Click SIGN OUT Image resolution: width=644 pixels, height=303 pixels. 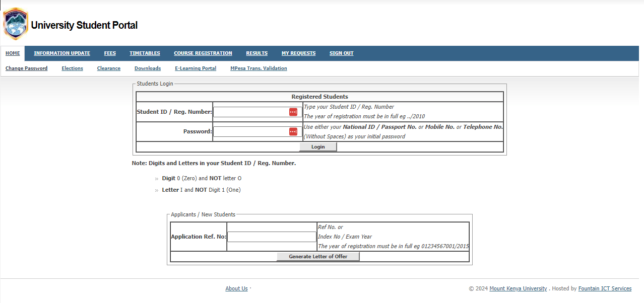pos(341,53)
